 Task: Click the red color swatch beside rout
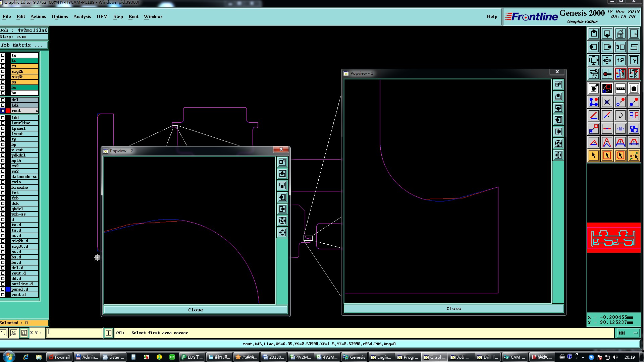click(x=8, y=111)
